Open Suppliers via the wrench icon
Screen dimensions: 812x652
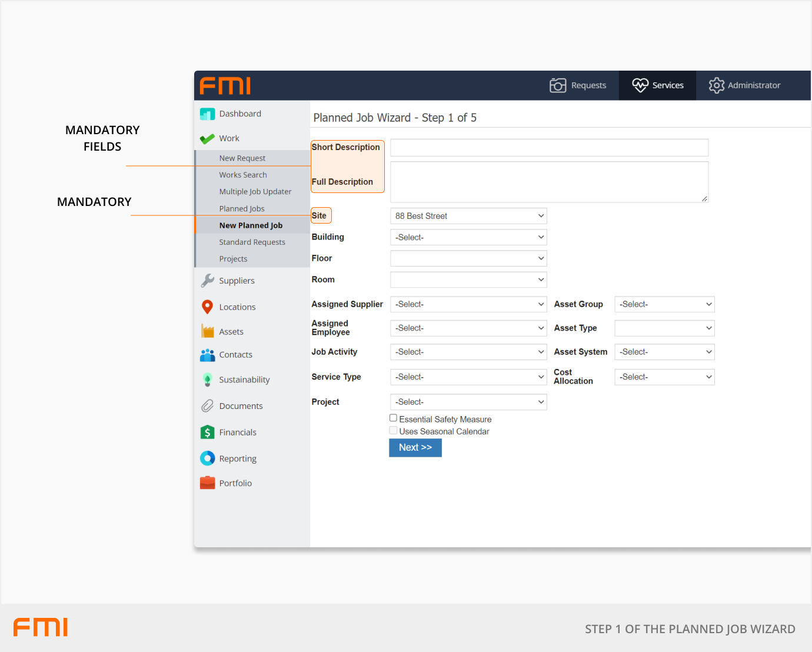coord(207,281)
